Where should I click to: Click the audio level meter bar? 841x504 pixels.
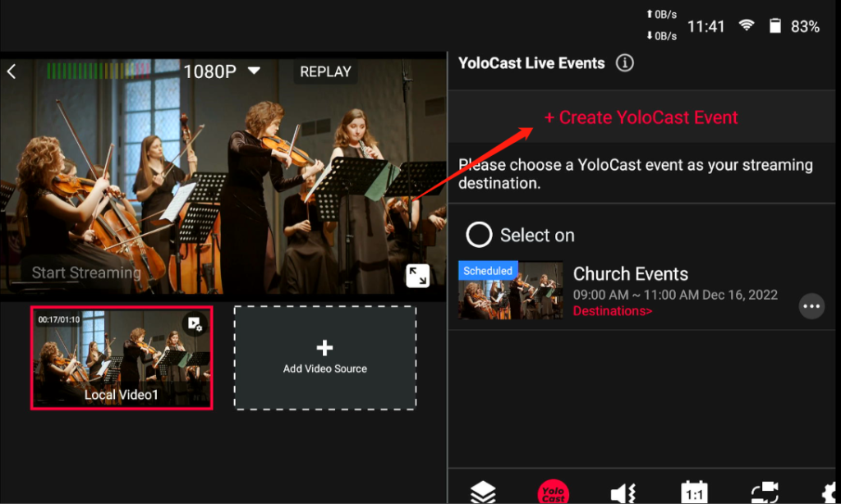tap(99, 71)
